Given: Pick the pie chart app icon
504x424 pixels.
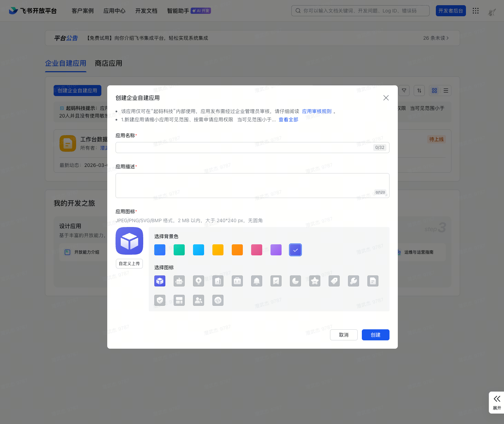Looking at the screenshot, I should tap(295, 281).
